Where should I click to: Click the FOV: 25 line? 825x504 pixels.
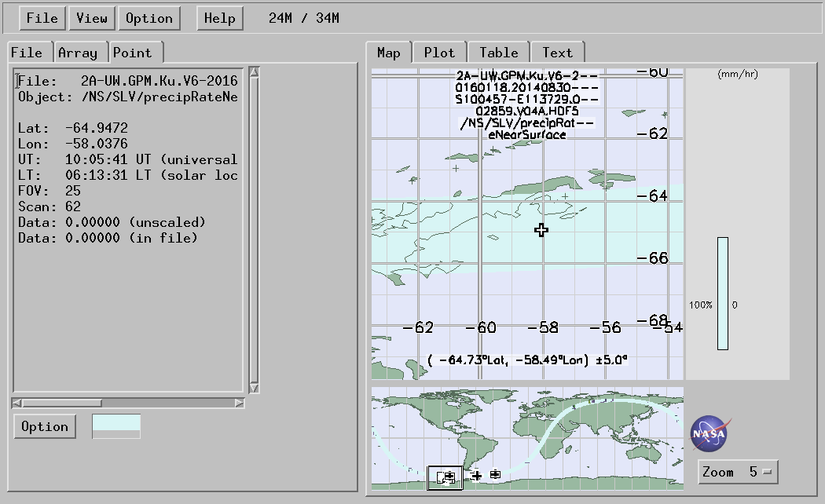tap(49, 191)
